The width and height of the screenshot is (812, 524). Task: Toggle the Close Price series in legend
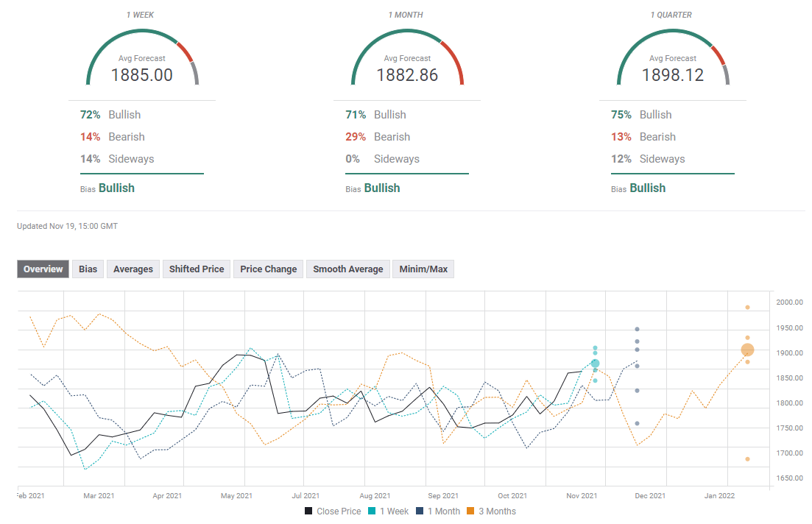click(332, 511)
